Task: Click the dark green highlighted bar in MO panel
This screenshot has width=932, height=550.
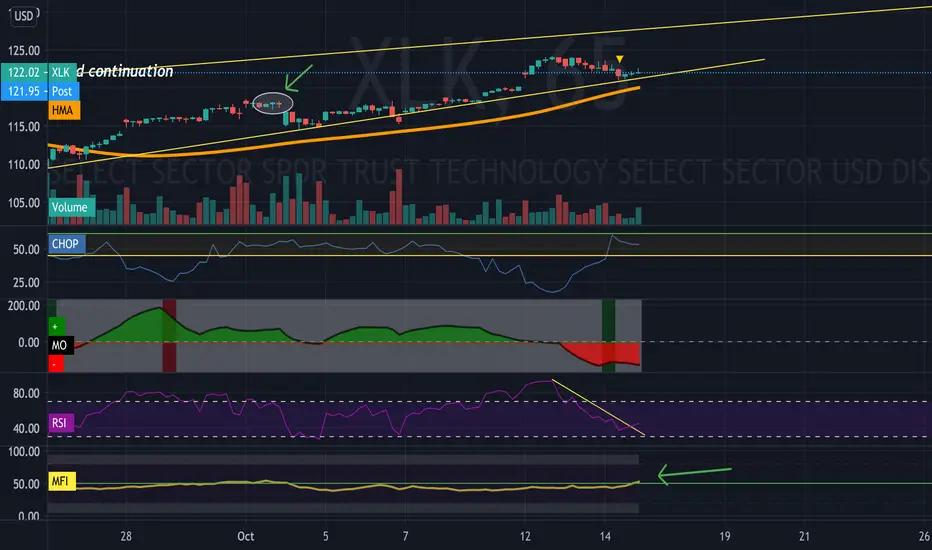Action: pos(609,336)
